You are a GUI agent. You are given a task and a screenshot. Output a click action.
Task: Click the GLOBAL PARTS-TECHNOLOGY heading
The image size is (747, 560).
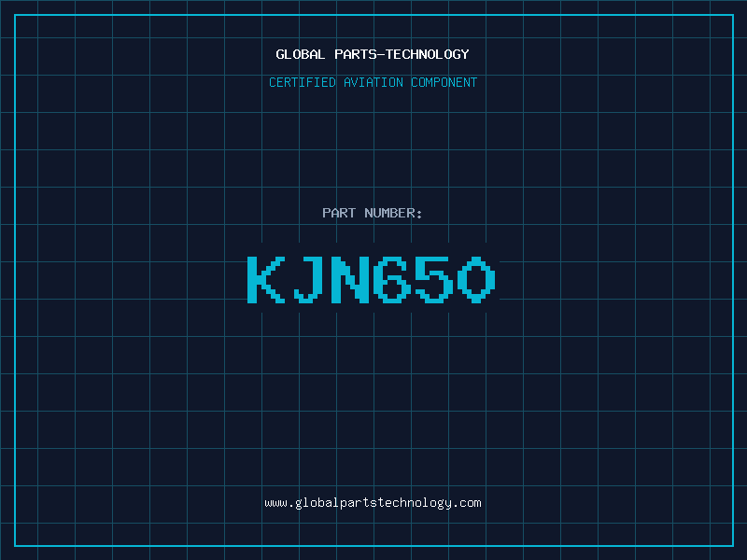tap(373, 54)
